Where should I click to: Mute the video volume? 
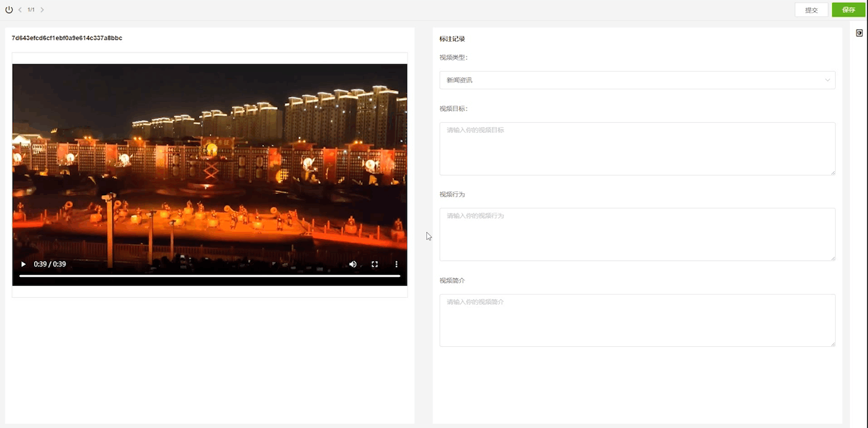353,264
